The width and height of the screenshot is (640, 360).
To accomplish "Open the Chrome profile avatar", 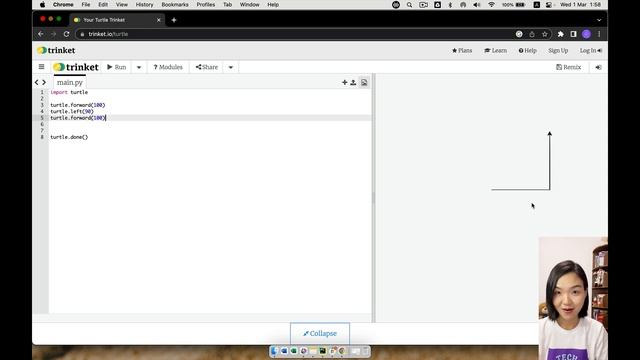I will tap(587, 34).
